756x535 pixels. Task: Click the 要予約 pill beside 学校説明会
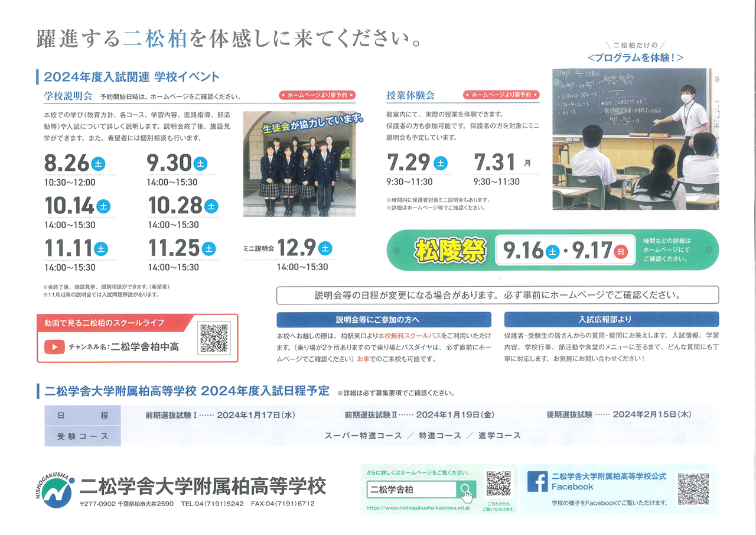coord(317,95)
